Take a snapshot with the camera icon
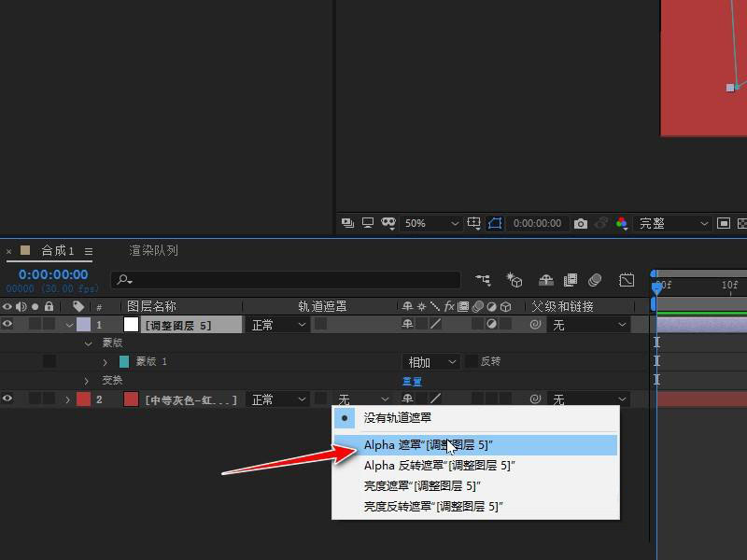747x560 pixels. 581,224
